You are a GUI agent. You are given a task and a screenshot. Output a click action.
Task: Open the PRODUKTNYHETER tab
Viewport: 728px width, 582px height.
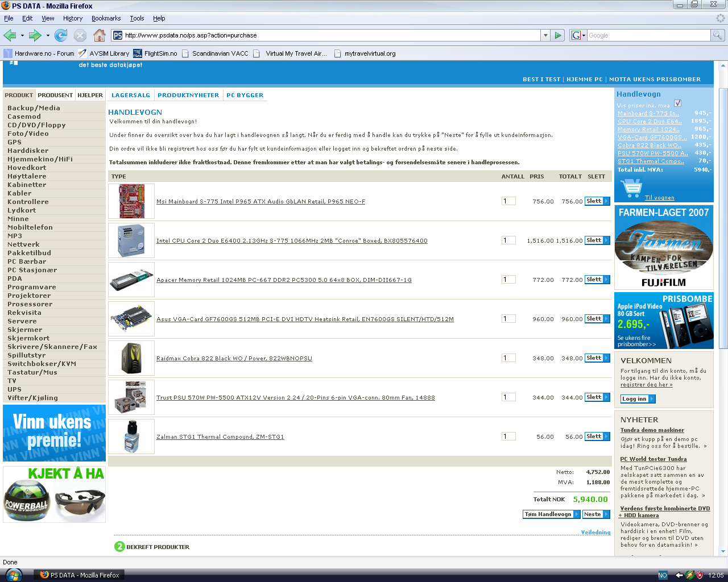pos(188,95)
